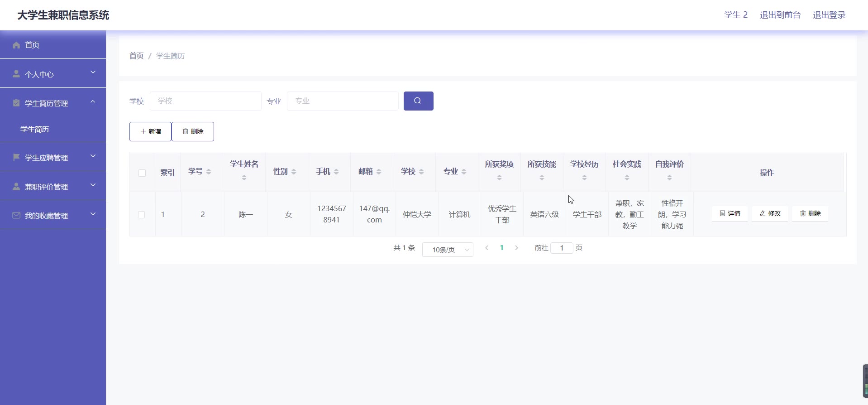The width and height of the screenshot is (868, 405).
Task: Sort by 学校 column arrows
Action: tap(421, 171)
